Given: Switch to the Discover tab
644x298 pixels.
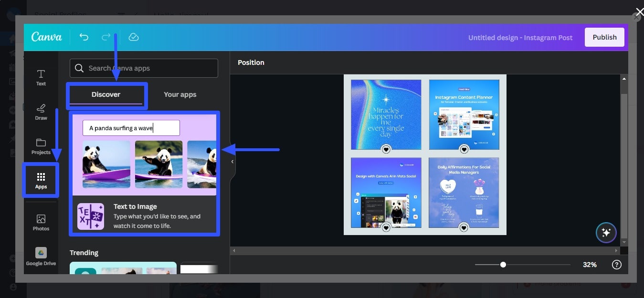Looking at the screenshot, I should [x=106, y=94].
